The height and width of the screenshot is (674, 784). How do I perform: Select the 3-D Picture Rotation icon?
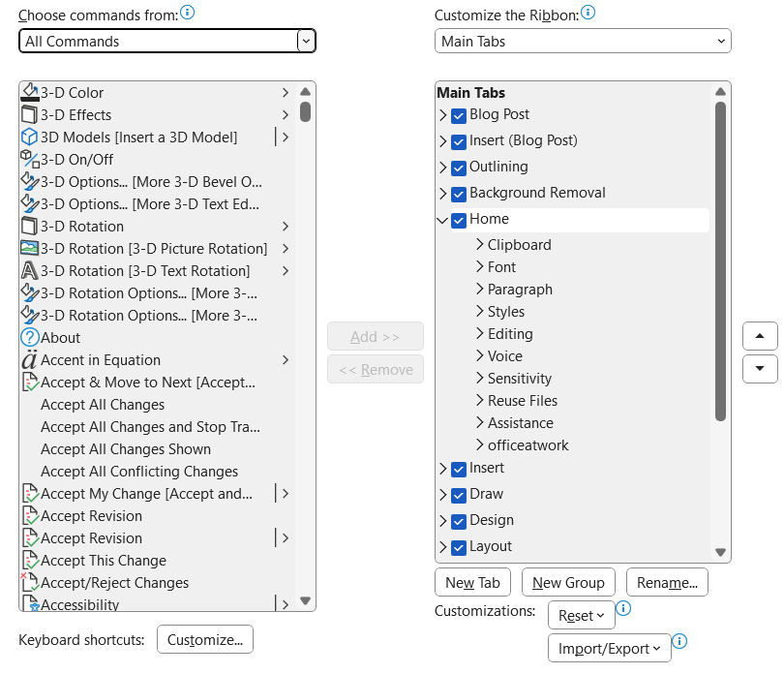click(29, 249)
